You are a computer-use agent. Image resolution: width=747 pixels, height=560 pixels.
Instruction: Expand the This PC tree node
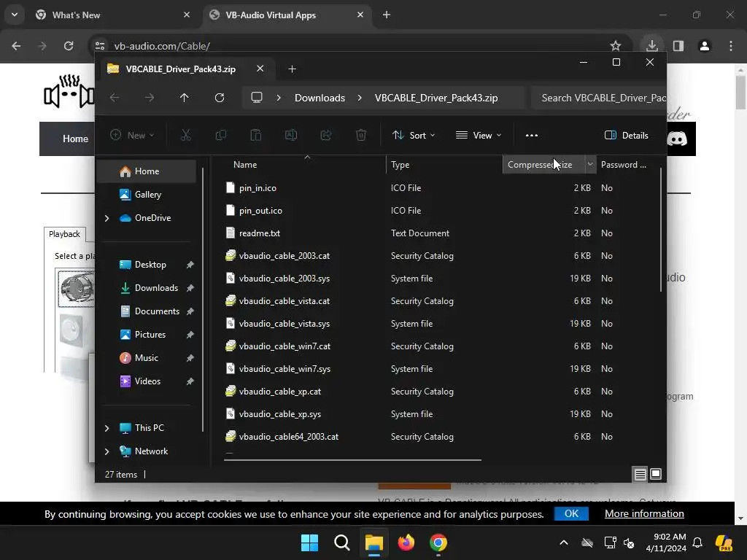(107, 428)
